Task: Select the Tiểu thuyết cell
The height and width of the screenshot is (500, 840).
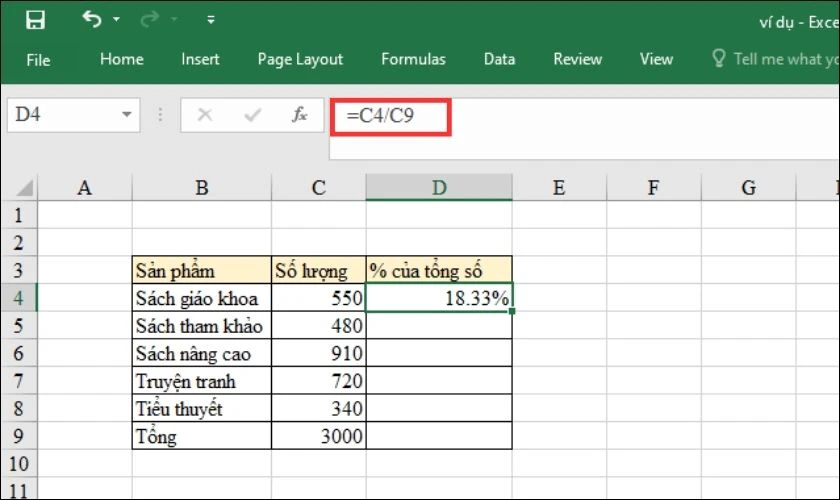Action: tap(201, 408)
